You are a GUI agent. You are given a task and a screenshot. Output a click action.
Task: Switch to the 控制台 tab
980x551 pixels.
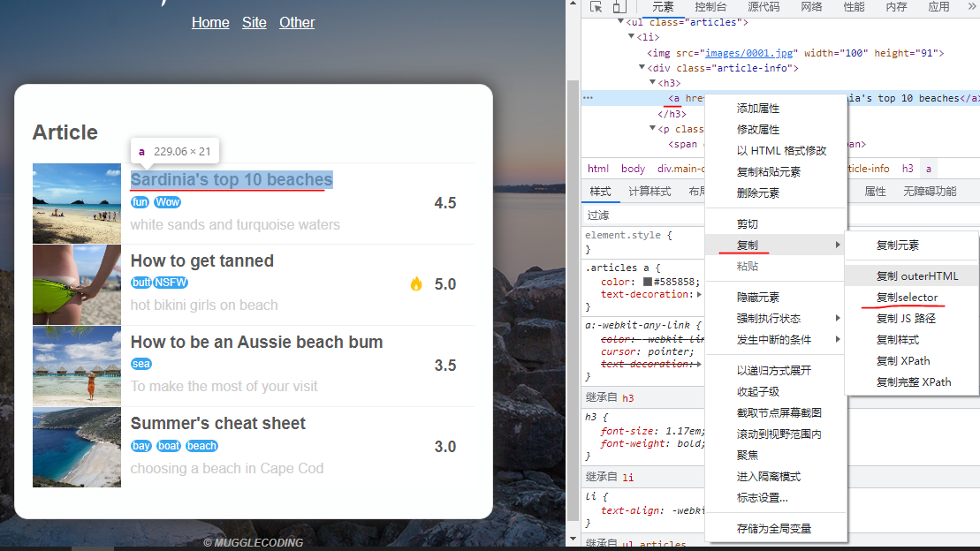tap(710, 7)
